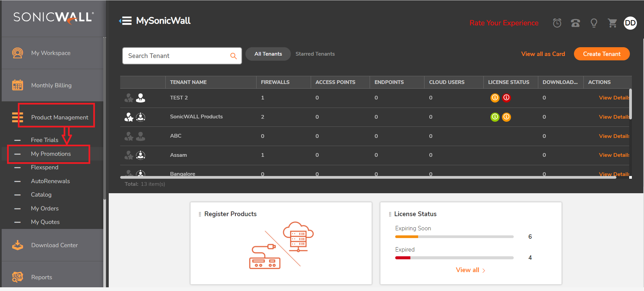This screenshot has width=644, height=291.
Task: Click drag handle on Register Products card
Action: tap(200, 214)
